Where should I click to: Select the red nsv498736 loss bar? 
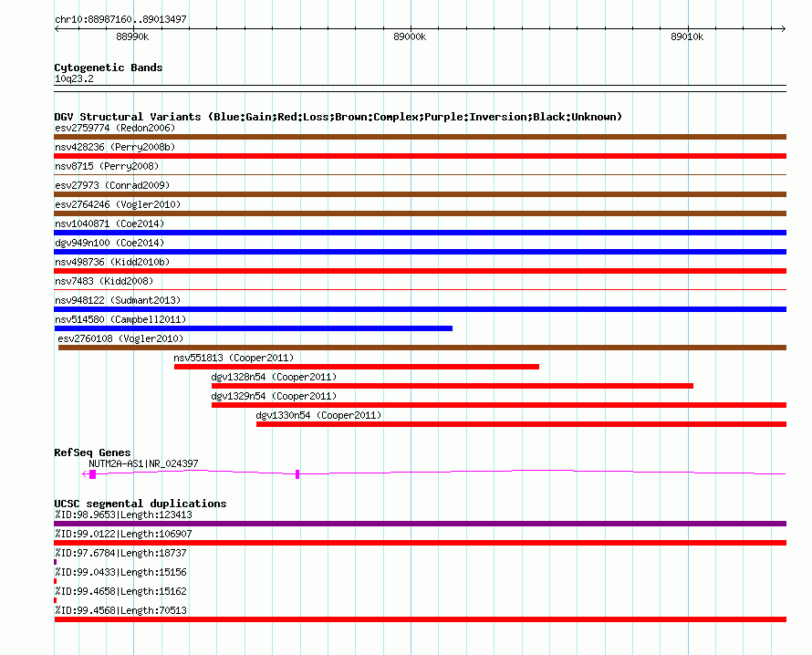tap(420, 271)
